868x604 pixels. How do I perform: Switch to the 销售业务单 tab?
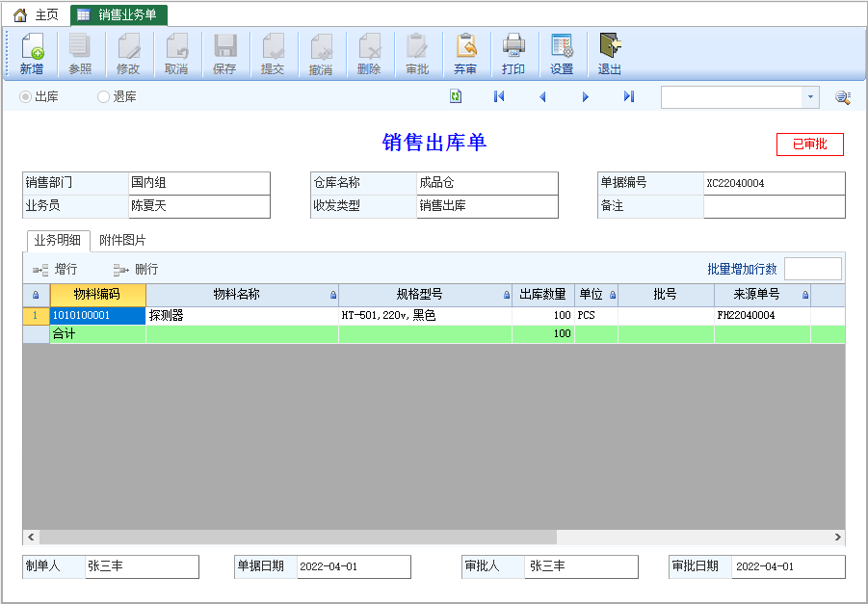[x=119, y=15]
